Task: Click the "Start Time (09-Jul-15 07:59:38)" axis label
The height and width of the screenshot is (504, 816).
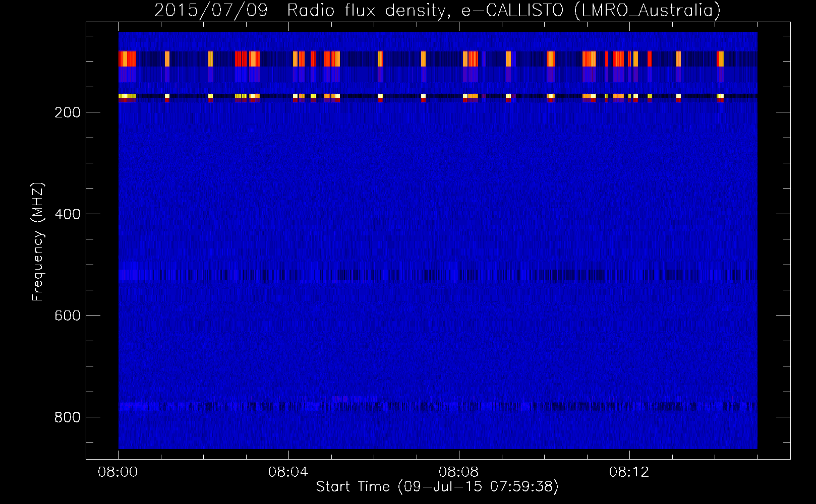Action: click(x=437, y=487)
